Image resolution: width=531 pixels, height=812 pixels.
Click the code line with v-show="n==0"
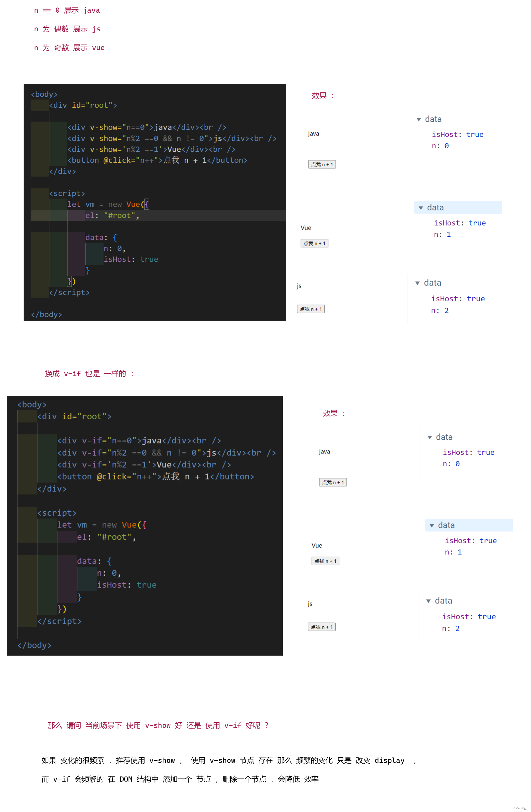(147, 127)
